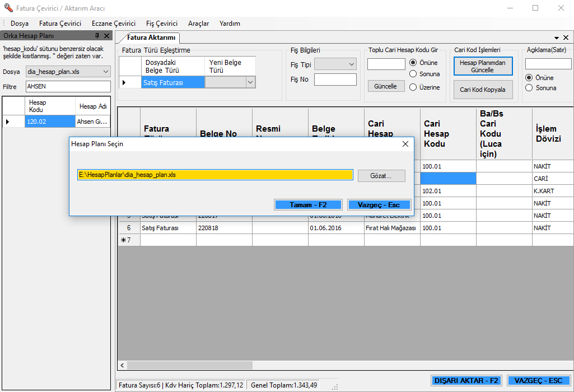The image size is (574, 392).
Task: Click Hesap Planımdan Güncelle button
Action: pyautogui.click(x=483, y=66)
